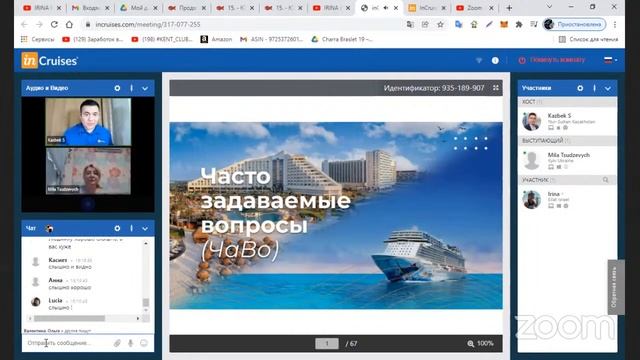The height and width of the screenshot is (360, 640).
Task: Click Kazbek's video thumbnail
Action: (88, 122)
